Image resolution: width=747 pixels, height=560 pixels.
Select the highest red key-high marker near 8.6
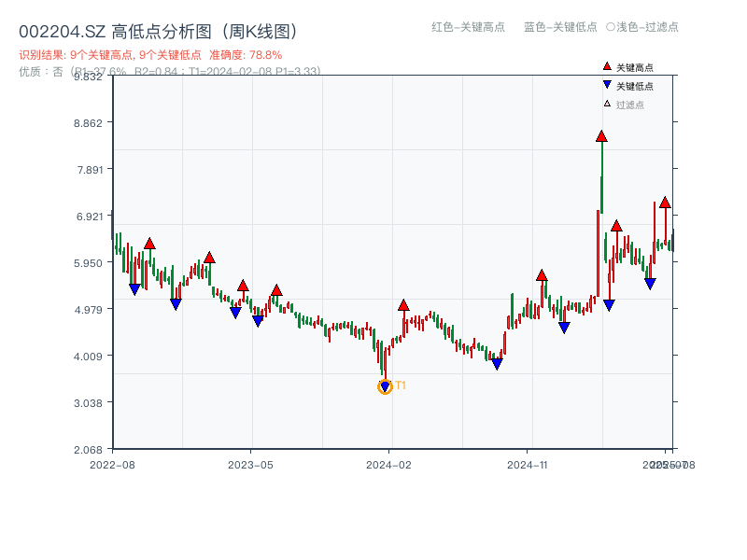point(601,136)
